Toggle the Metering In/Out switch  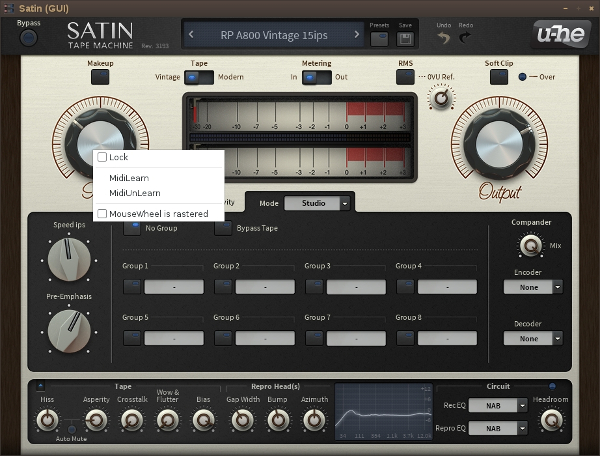316,77
